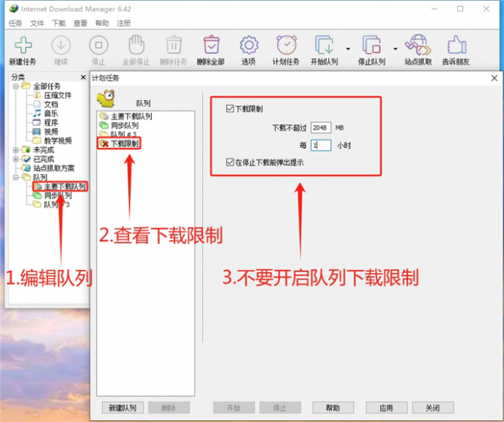
Task: Select 同步队列 in sidebar tree
Action: point(58,195)
